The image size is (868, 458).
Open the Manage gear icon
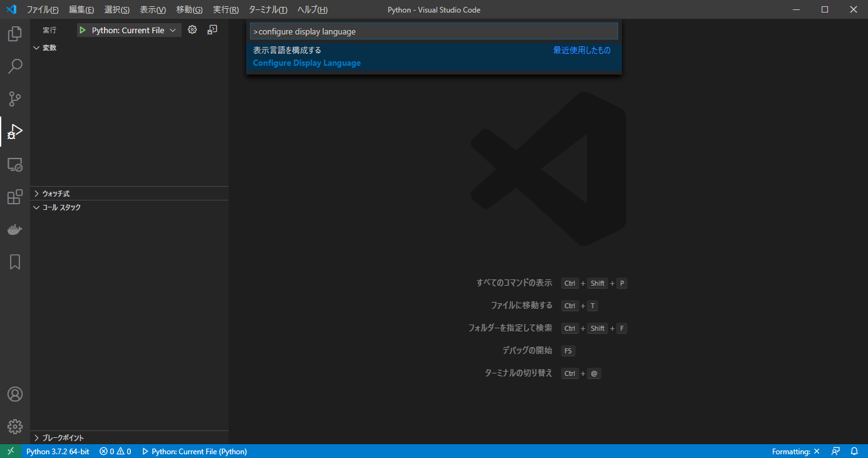(x=15, y=427)
